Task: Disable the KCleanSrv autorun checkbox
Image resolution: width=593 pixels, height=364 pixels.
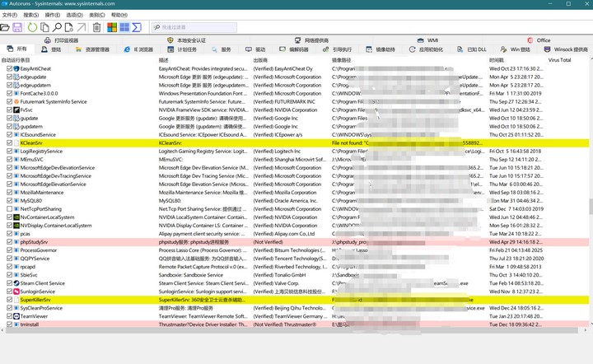Action: [x=10, y=142]
